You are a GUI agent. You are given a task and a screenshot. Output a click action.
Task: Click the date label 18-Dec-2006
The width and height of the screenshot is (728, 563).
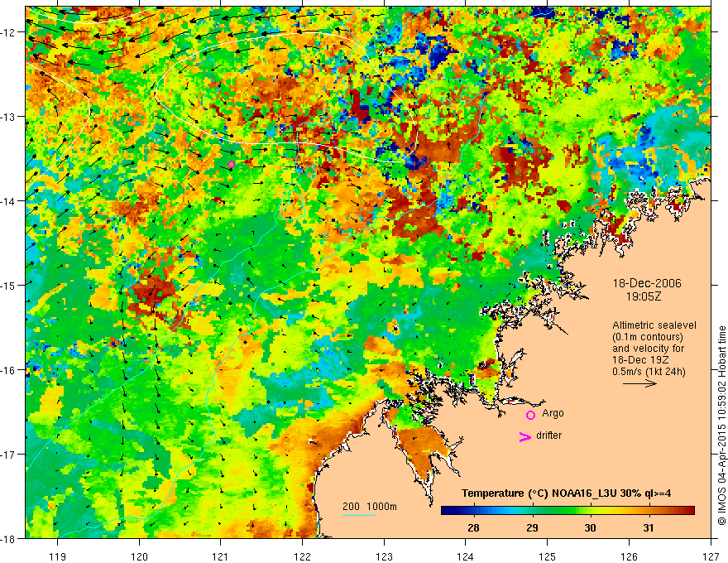click(647, 283)
